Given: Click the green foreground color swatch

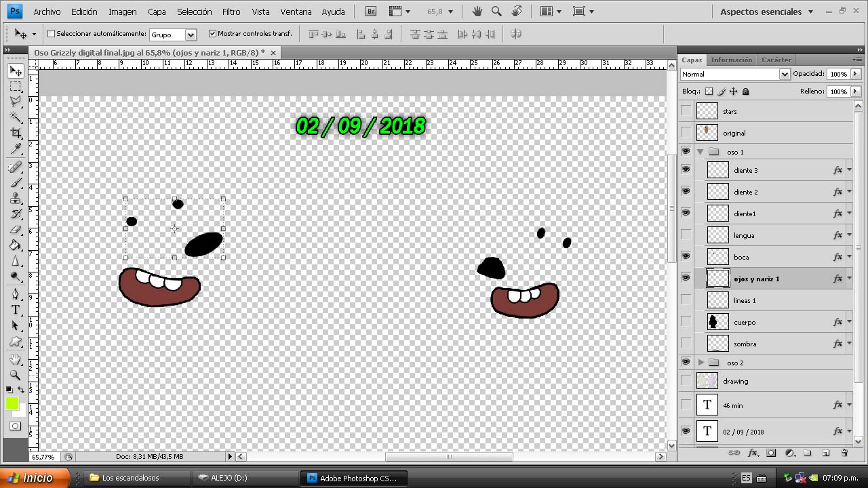Looking at the screenshot, I should coord(12,404).
